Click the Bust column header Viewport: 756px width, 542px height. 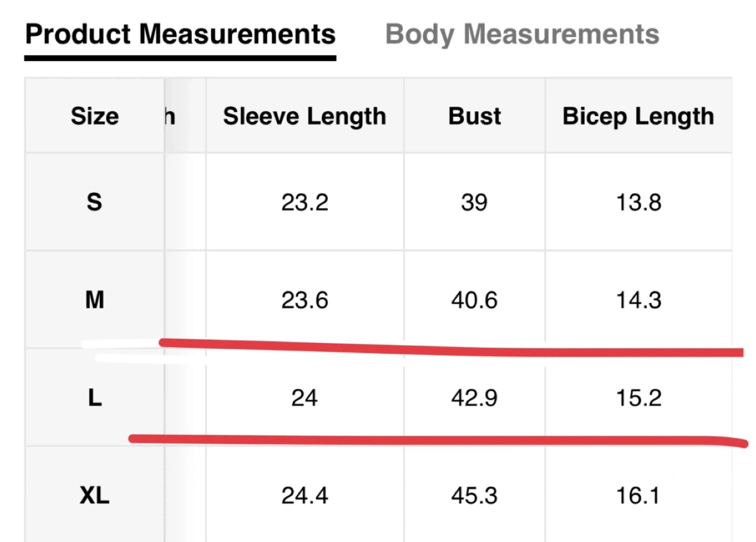(475, 116)
